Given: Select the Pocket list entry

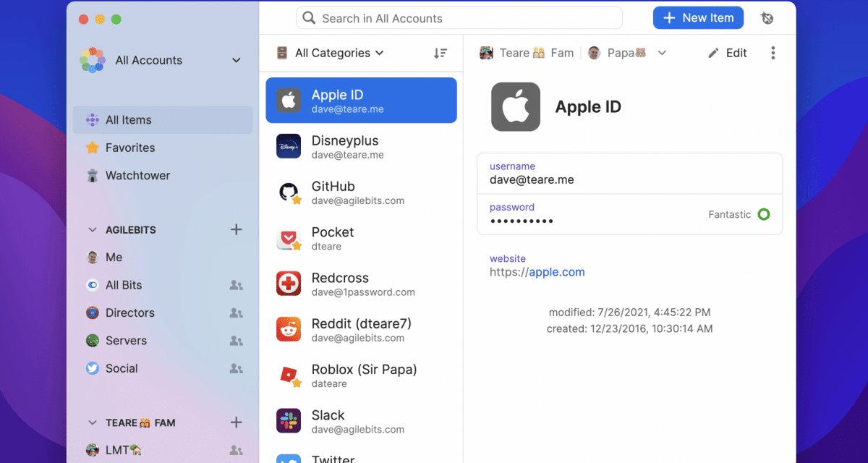Looking at the screenshot, I should 361,237.
